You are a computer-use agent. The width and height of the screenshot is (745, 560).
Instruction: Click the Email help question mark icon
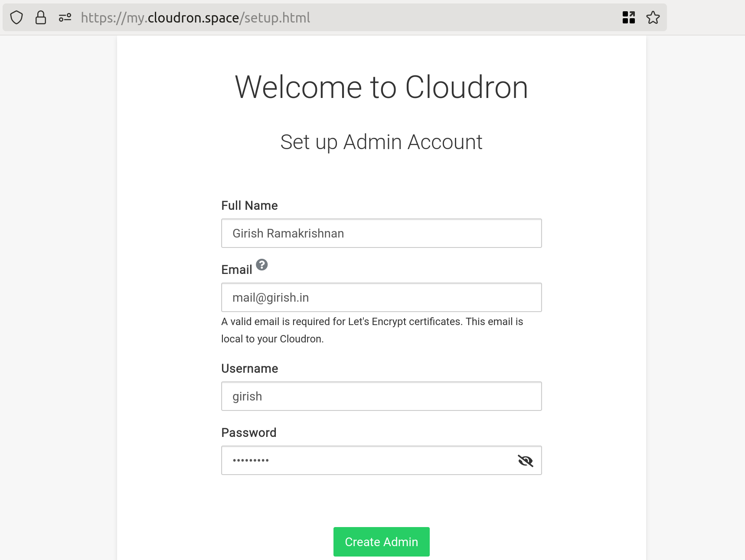(262, 264)
